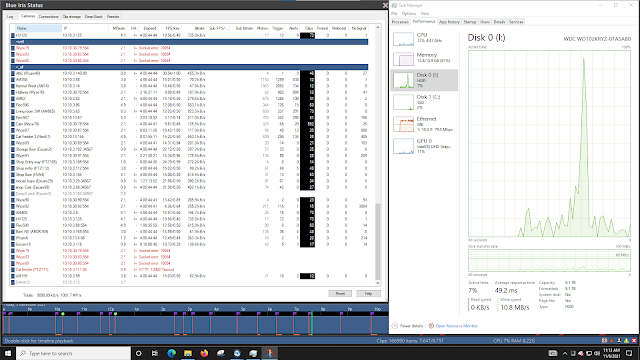Expand hidden system tray icons

click(565, 353)
